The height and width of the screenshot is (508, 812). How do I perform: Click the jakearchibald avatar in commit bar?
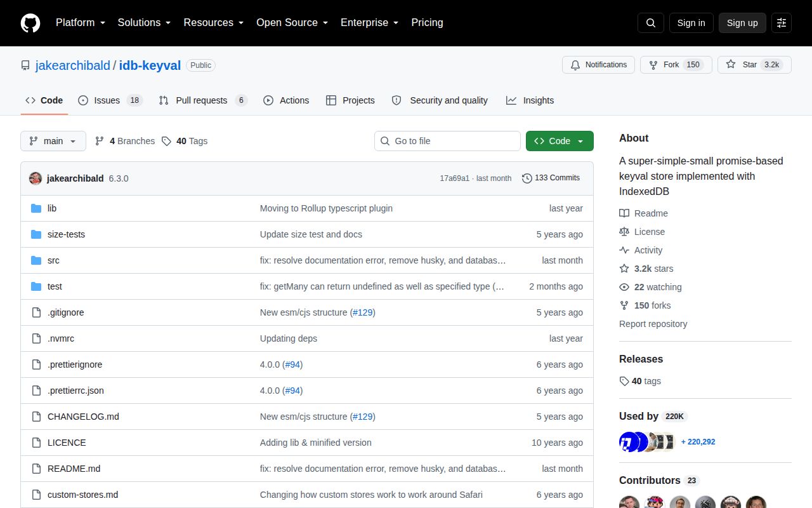tap(36, 178)
